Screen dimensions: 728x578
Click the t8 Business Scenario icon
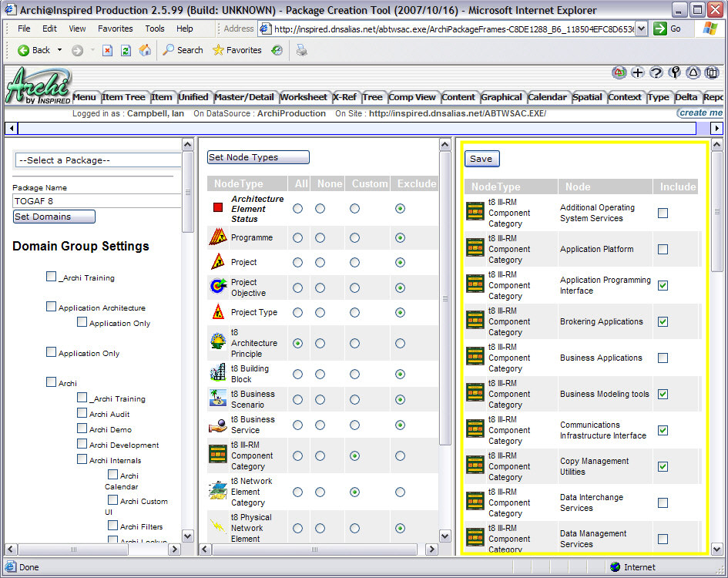(217, 398)
